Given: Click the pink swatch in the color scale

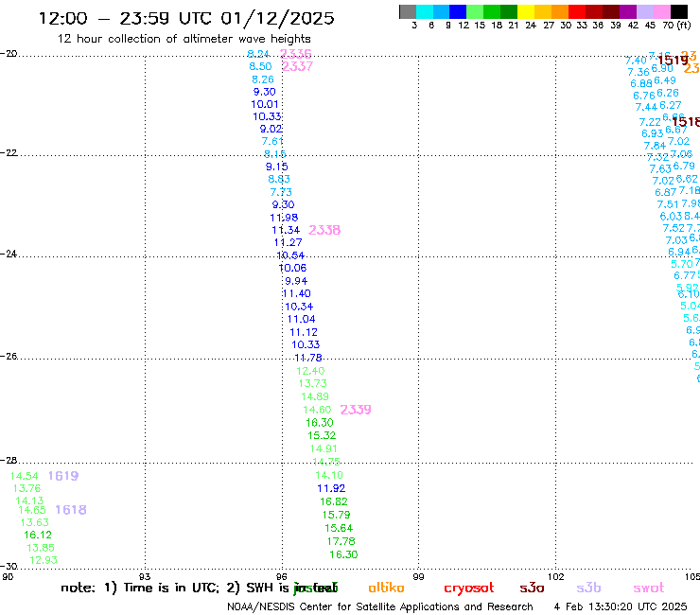Looking at the screenshot, I should 662,11.
